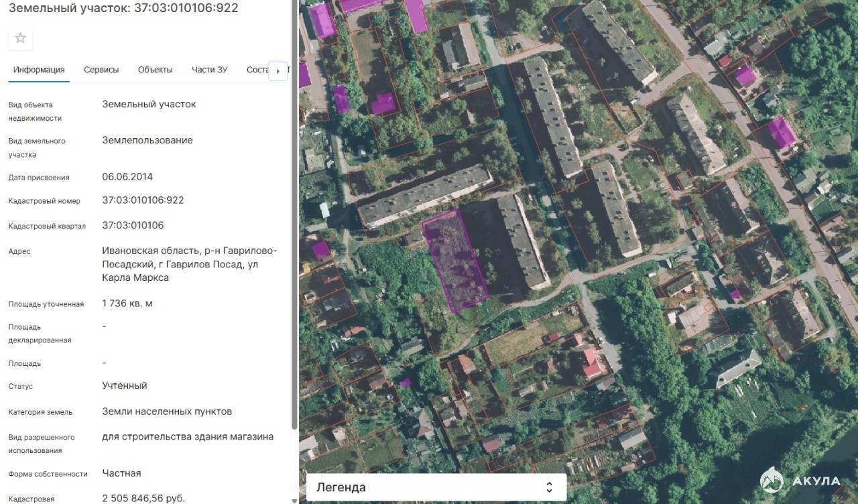Select the partially hidden Соста... tab
The height and width of the screenshot is (504, 858).
(x=257, y=70)
